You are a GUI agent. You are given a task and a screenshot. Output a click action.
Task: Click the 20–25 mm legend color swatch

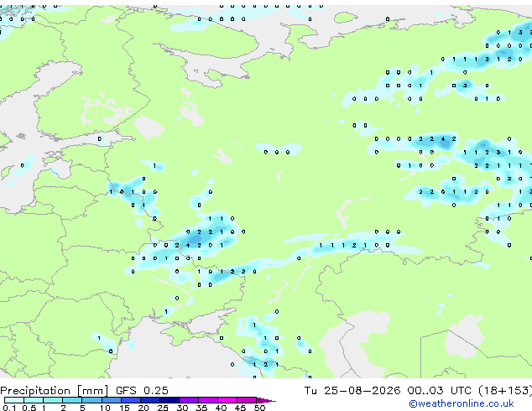[x=149, y=400]
